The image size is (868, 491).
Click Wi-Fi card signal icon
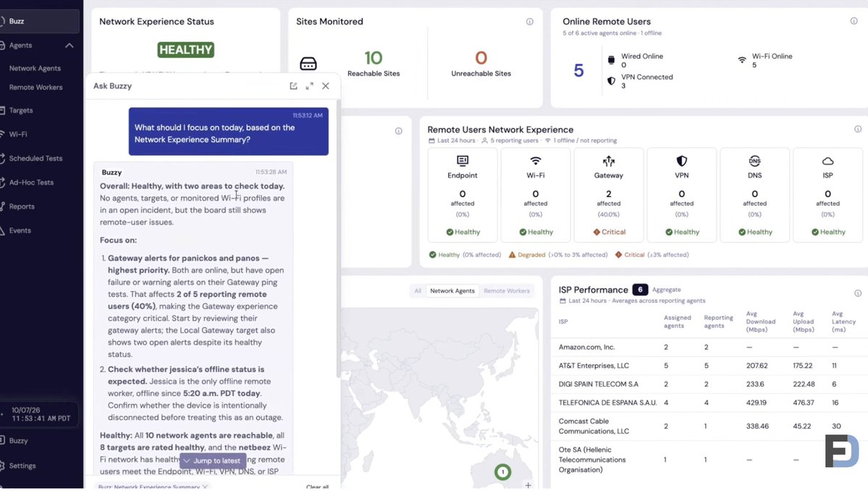click(535, 161)
